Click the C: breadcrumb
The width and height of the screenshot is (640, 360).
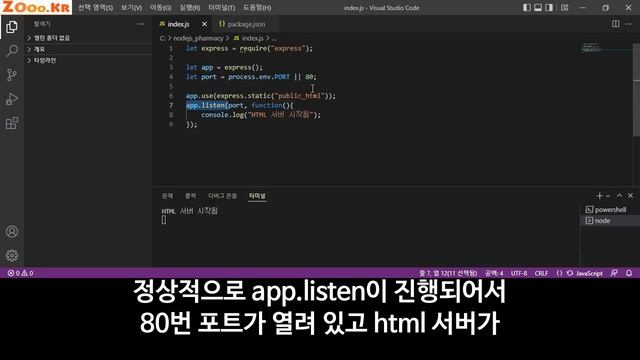(163, 38)
